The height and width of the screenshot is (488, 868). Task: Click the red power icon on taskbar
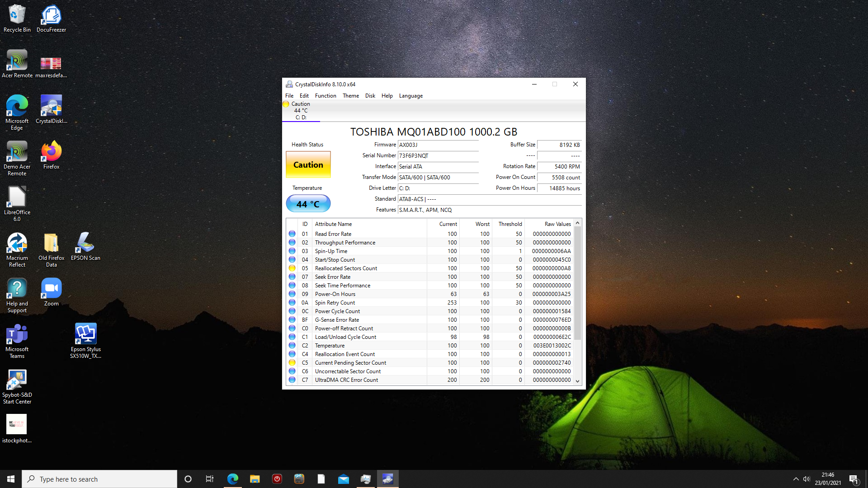[x=277, y=479]
